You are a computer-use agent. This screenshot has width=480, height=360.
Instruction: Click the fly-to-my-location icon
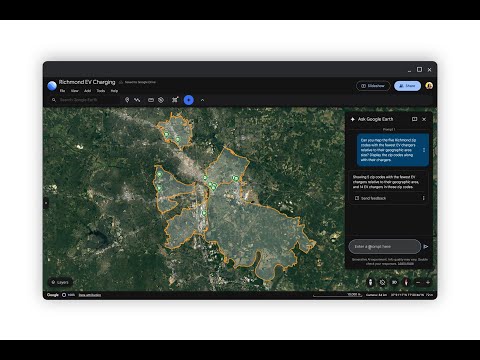coord(382,282)
